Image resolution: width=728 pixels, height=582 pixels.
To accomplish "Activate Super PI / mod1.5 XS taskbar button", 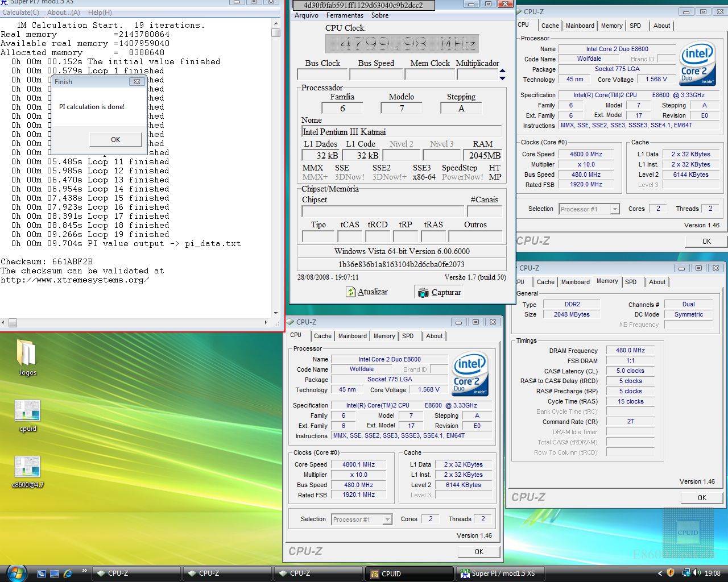I will (x=500, y=573).
